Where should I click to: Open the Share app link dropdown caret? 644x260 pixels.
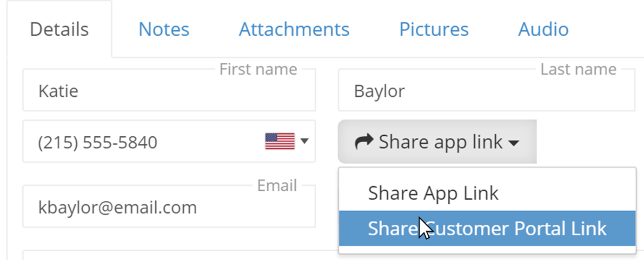[513, 144]
